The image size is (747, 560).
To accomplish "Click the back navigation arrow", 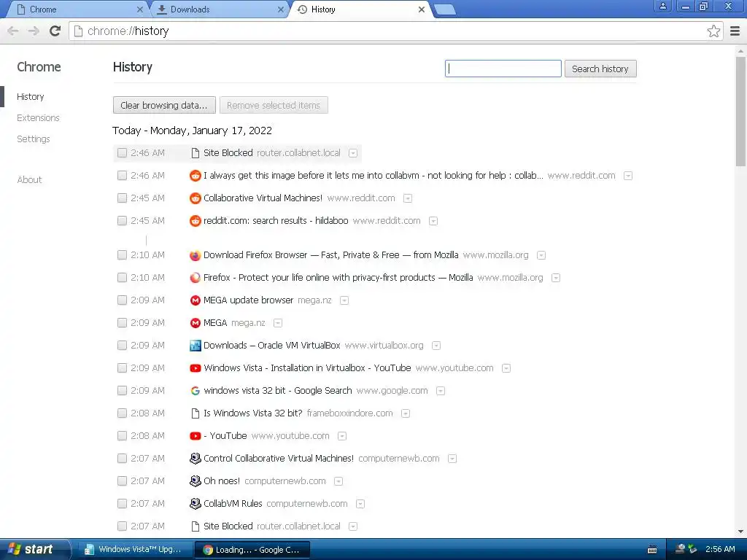I will pyautogui.click(x=13, y=31).
